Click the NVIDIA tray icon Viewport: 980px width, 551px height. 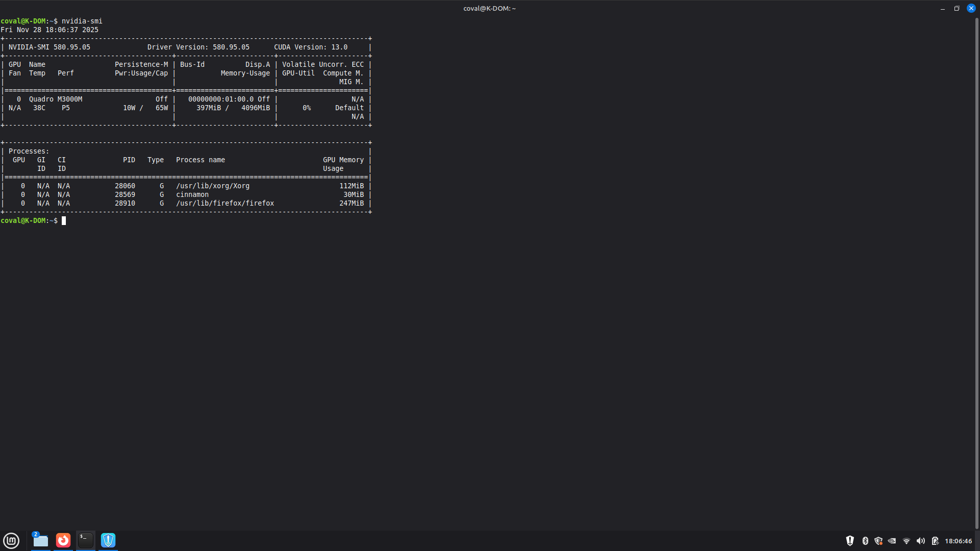tap(892, 541)
